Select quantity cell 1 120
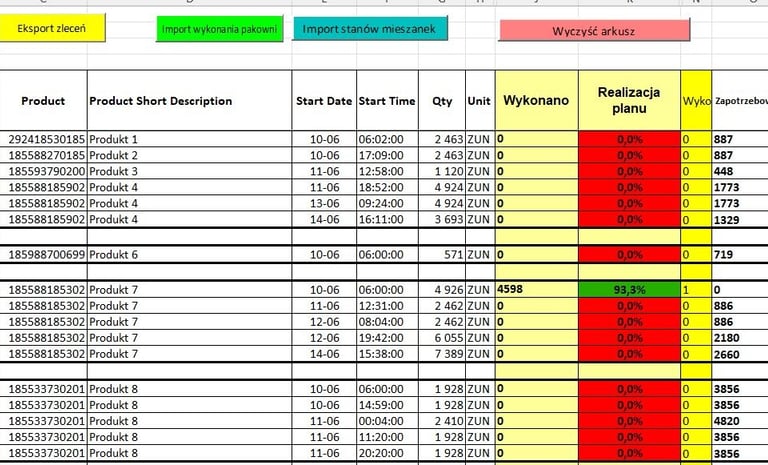The height and width of the screenshot is (465, 768). coord(442,171)
